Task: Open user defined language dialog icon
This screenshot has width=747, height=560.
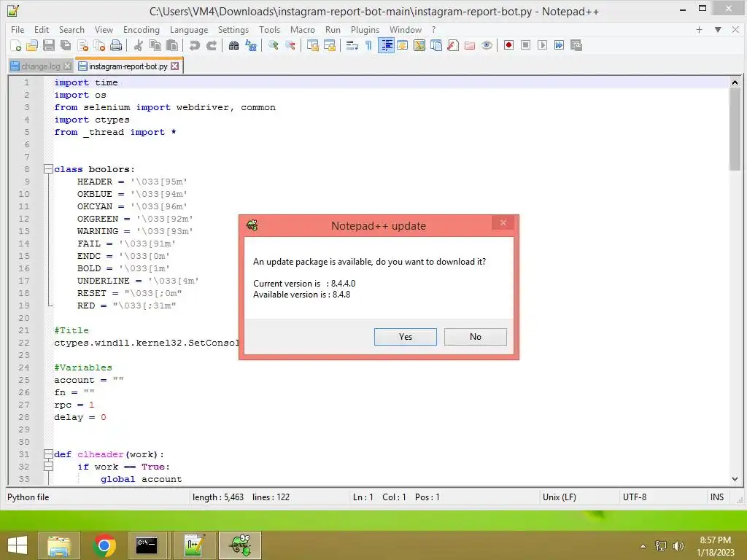Action: coord(403,45)
